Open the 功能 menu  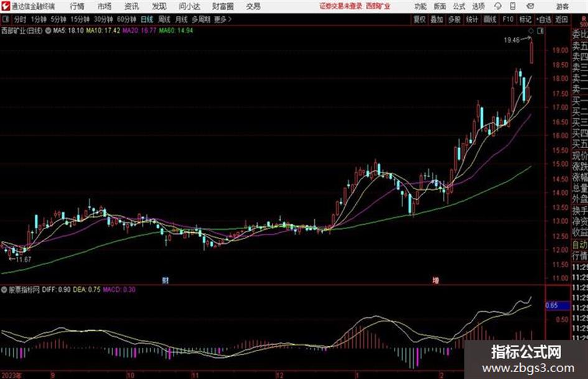click(x=421, y=6)
